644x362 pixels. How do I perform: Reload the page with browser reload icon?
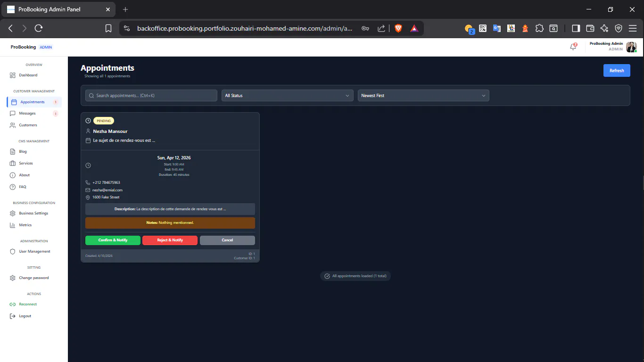pos(39,28)
